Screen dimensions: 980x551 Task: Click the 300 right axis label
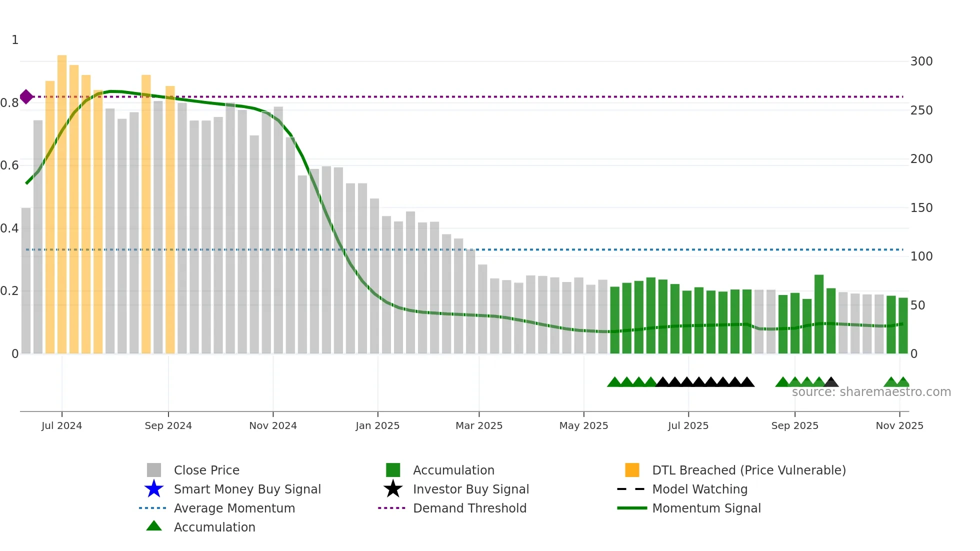tap(921, 61)
